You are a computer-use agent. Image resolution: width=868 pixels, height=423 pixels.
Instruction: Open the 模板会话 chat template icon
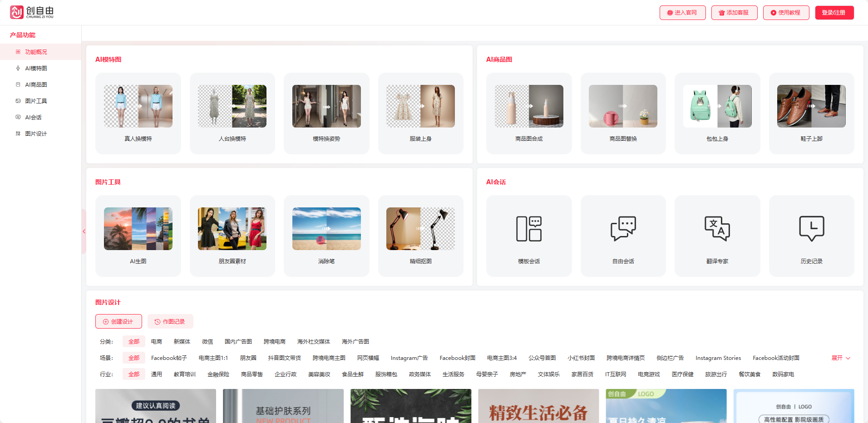[529, 229]
